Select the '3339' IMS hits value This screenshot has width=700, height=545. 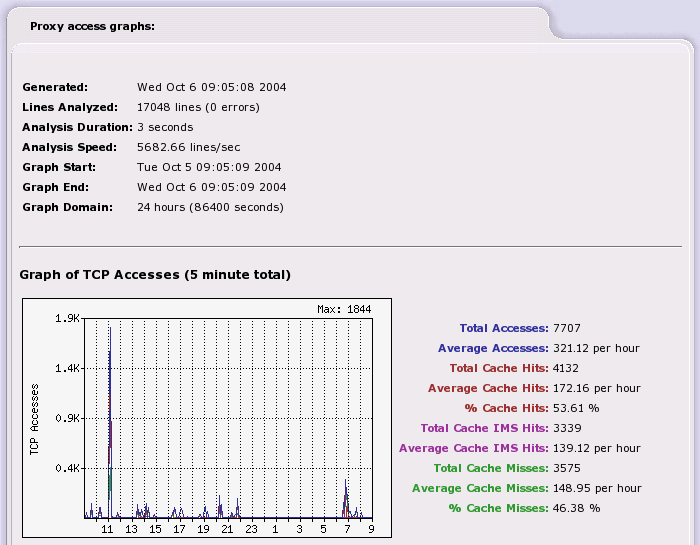coord(567,428)
